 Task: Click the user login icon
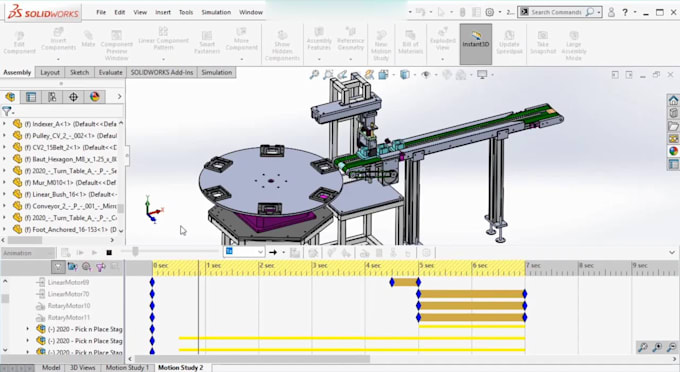611,12
